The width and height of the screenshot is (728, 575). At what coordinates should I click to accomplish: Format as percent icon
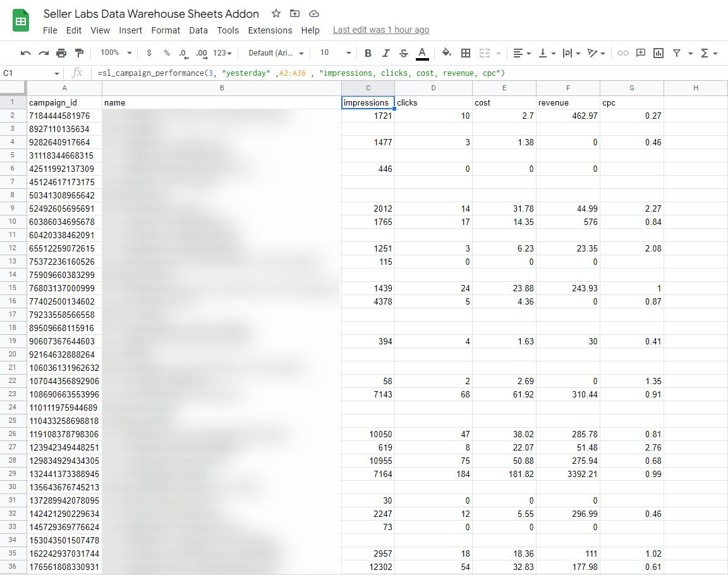pos(167,53)
